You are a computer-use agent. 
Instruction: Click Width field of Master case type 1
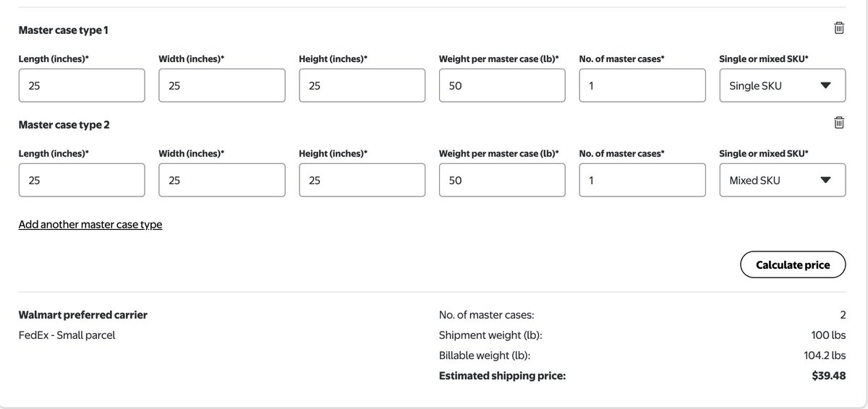221,85
